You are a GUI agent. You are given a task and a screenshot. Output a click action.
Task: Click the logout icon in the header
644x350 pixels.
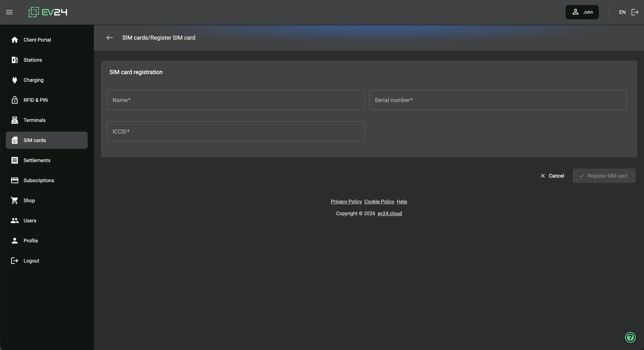click(635, 12)
